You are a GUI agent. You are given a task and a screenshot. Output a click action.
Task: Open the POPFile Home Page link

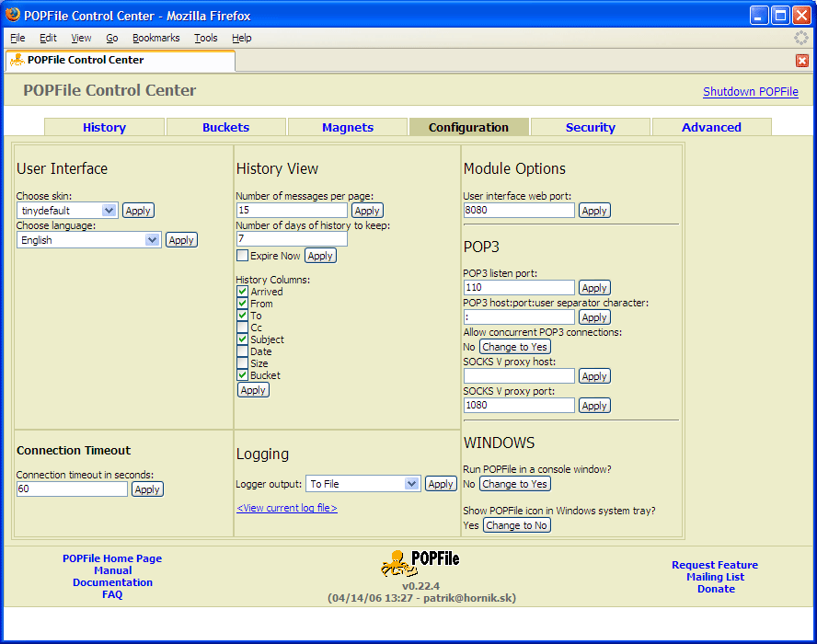coord(112,558)
